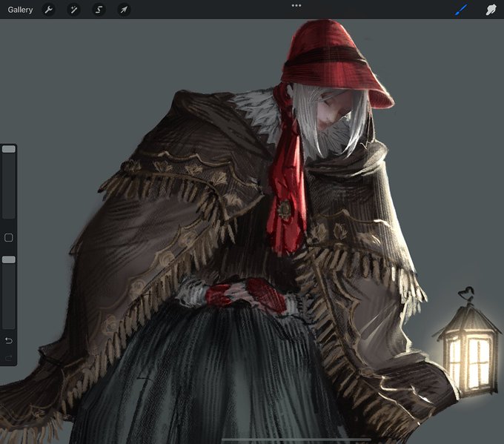
Task: Tap the square modify button on sidebar
Action: click(x=9, y=238)
